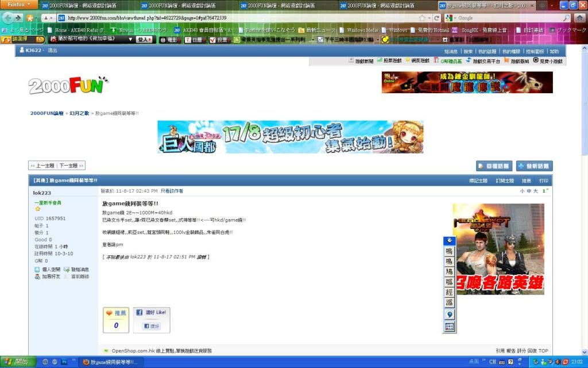Open the Firefox home page icon
588x368 pixels.
(580, 18)
